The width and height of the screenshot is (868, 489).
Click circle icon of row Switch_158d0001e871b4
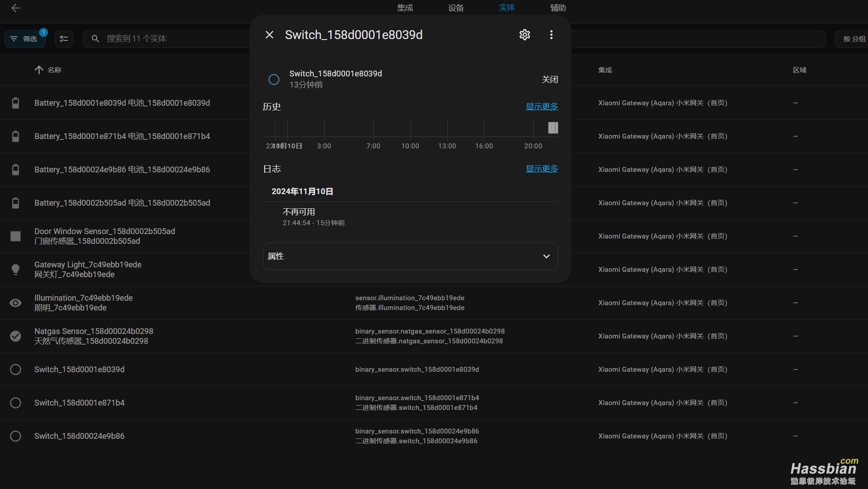(x=16, y=403)
